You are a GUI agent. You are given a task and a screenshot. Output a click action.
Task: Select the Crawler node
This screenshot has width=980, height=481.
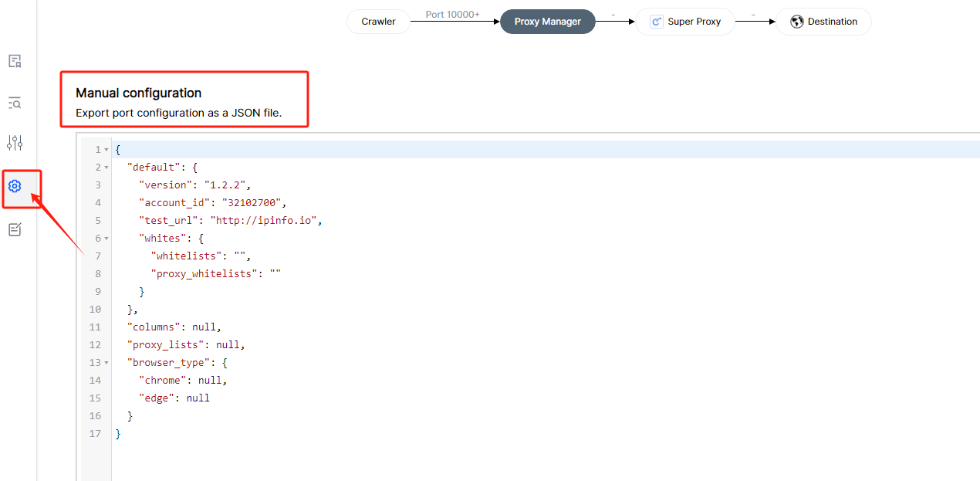pos(378,22)
